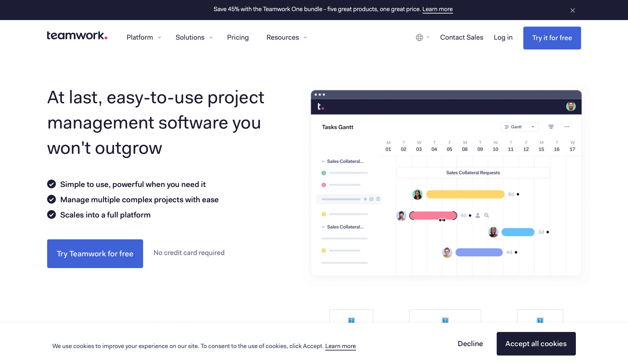628x364 pixels.
Task: Open the language globe selector
Action: tap(422, 37)
